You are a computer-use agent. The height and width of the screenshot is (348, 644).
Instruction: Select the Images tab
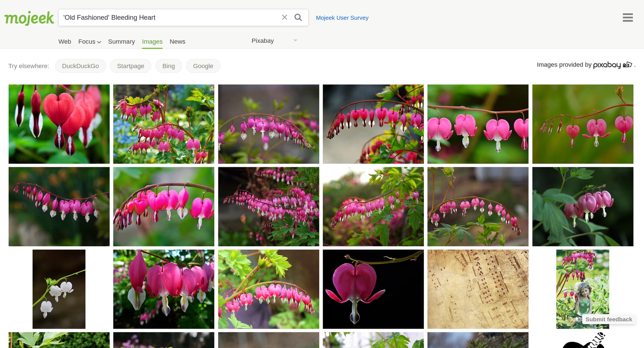click(152, 42)
